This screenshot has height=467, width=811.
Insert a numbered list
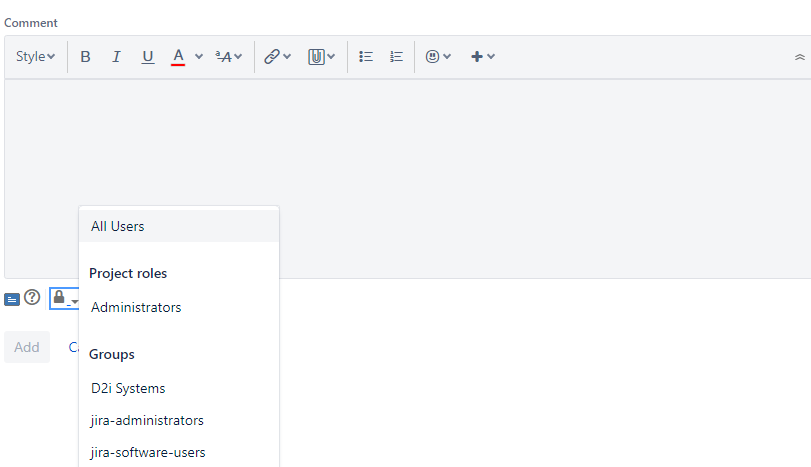click(396, 56)
